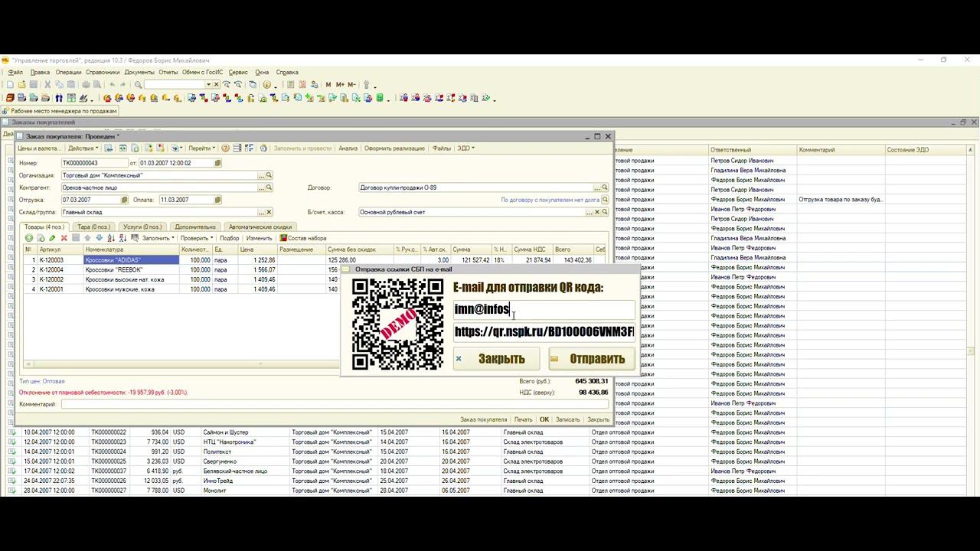Click the Печать button at order bottom
This screenshot has height=551, width=980.
(523, 419)
